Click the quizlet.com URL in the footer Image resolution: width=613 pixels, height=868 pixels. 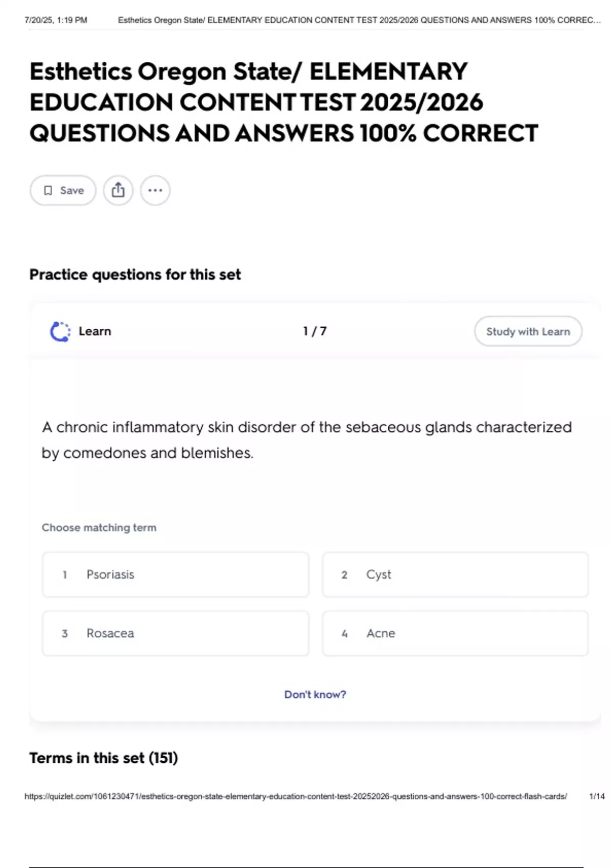[x=295, y=796]
